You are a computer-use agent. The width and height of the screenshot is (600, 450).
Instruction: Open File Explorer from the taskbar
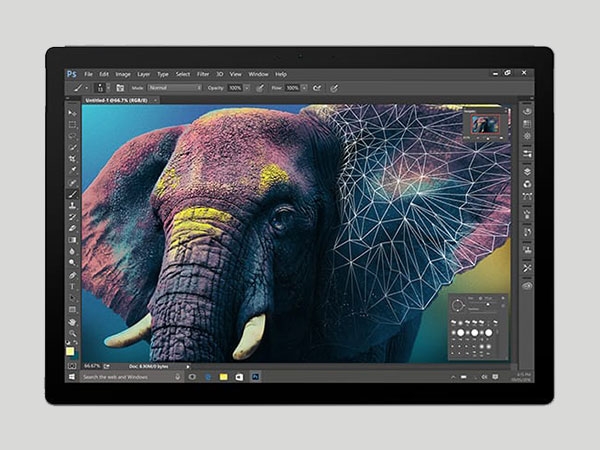(223, 377)
